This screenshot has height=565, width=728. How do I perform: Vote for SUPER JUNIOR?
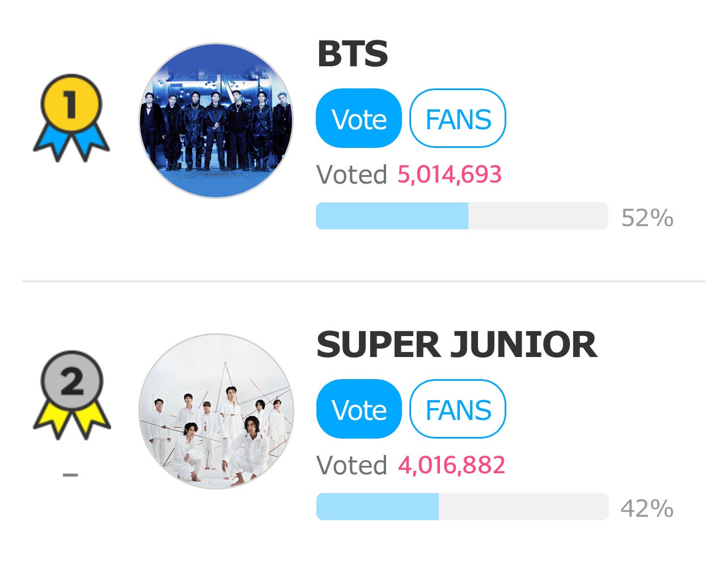[358, 409]
